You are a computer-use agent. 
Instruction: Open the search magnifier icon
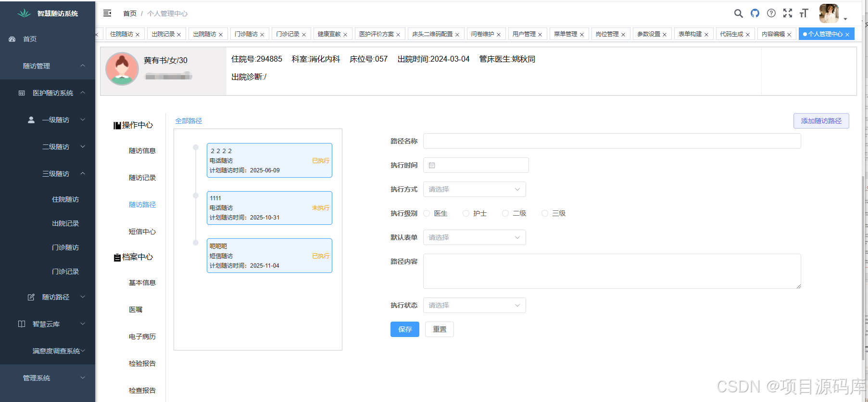point(738,13)
